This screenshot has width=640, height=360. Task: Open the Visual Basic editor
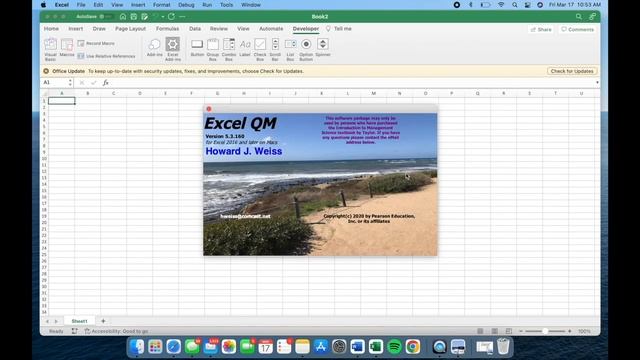[x=50, y=49]
